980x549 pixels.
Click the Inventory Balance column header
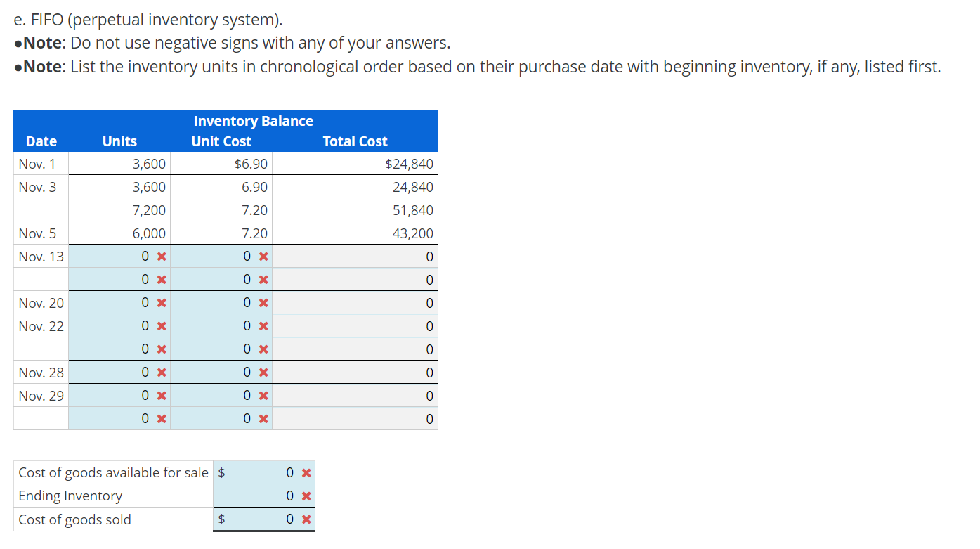click(x=254, y=120)
